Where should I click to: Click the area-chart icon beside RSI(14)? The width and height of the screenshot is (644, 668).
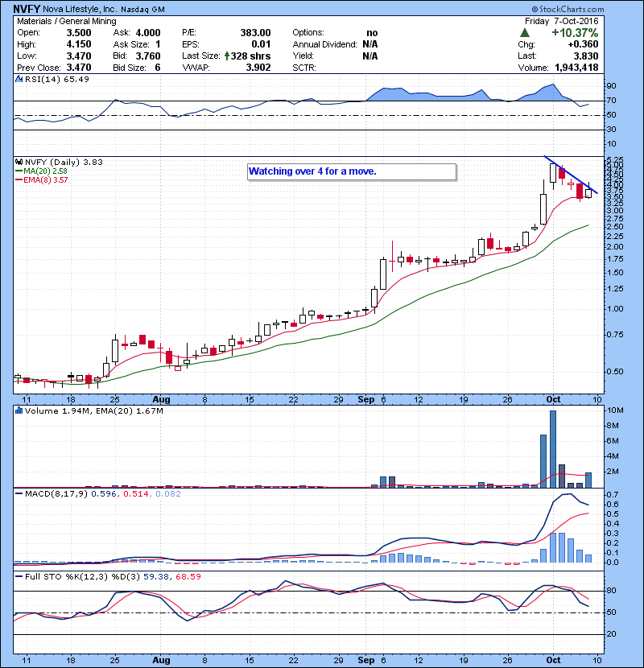[19, 79]
